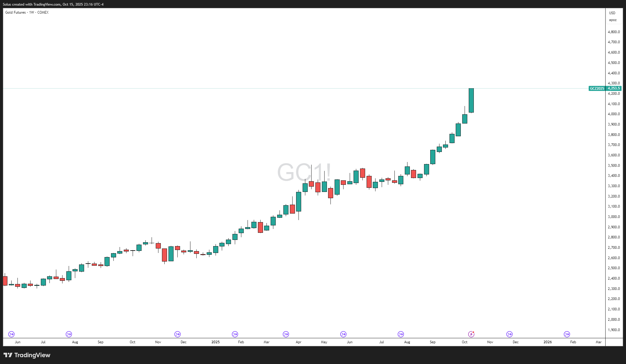The height and width of the screenshot is (364, 626).
Task: Click the 4,253.5 current price label
Action: pyautogui.click(x=614, y=89)
